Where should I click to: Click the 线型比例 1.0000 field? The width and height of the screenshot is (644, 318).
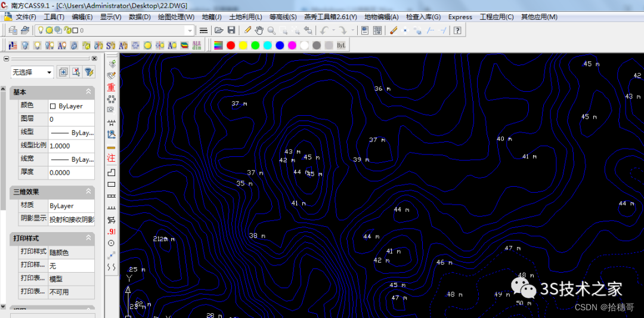(x=72, y=146)
